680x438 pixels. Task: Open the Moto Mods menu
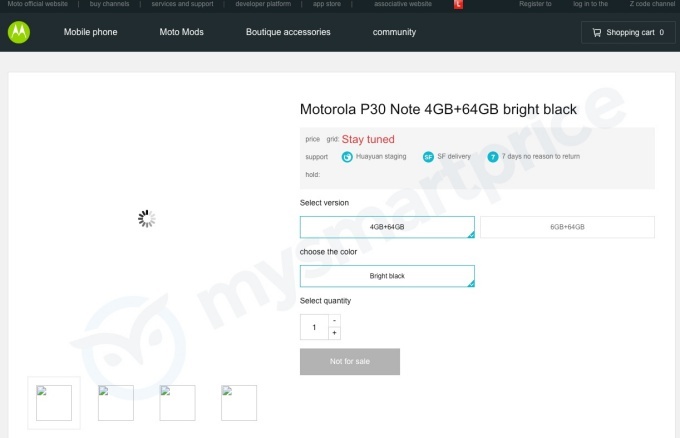click(181, 32)
